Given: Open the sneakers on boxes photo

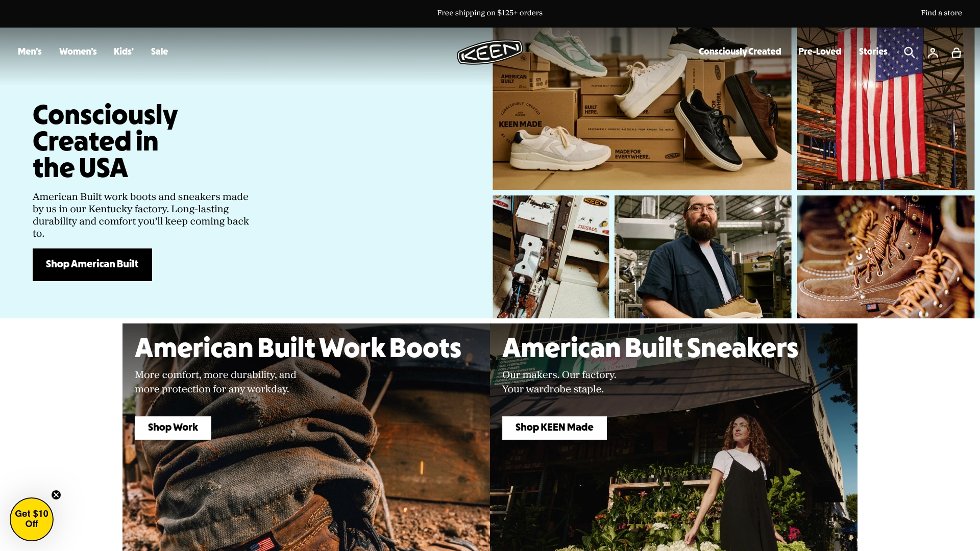Looking at the screenshot, I should pyautogui.click(x=642, y=109).
